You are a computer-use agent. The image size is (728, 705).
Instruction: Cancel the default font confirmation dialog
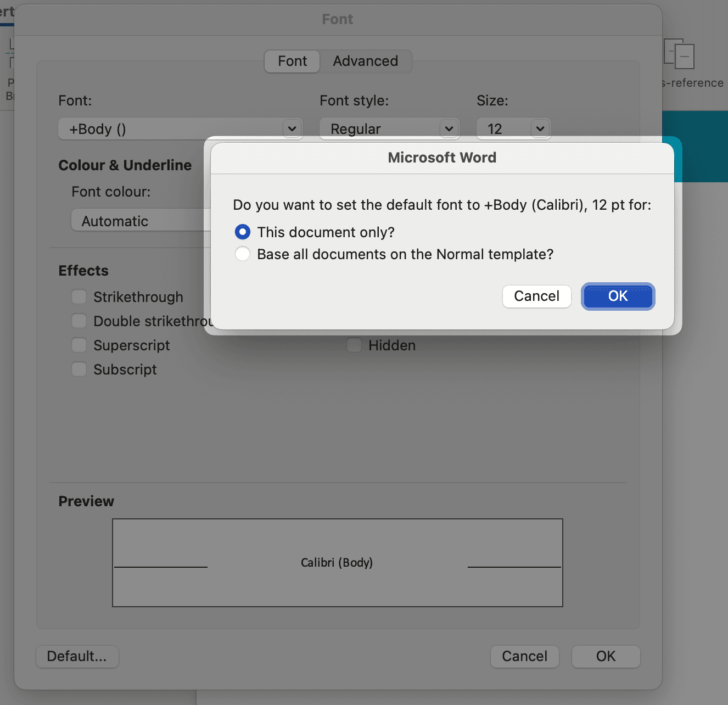536,296
